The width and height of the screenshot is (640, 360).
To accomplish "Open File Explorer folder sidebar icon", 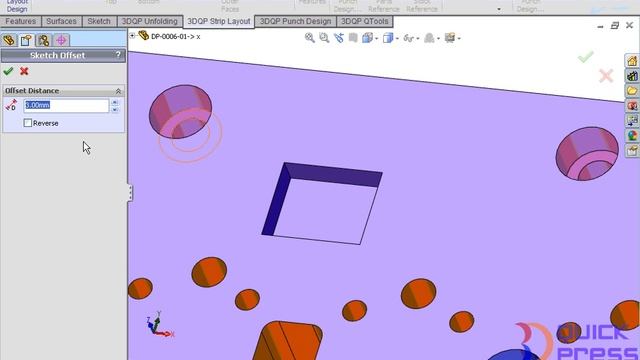I will click(632, 91).
